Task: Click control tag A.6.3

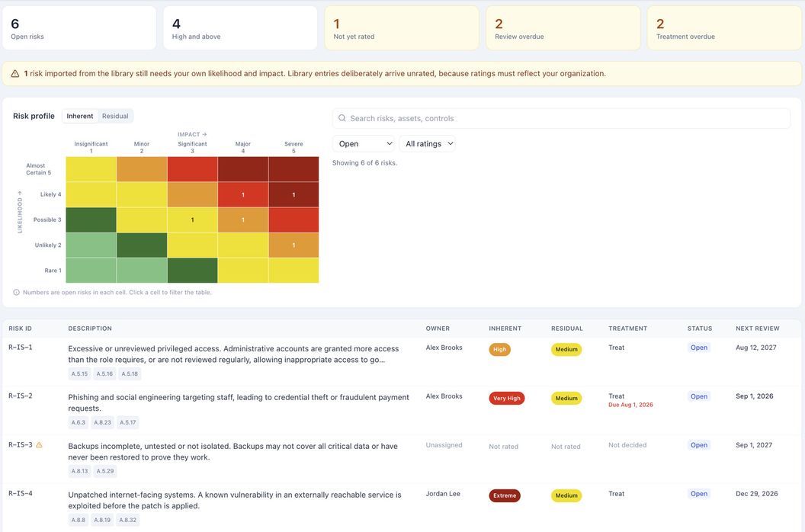Action: coord(78,422)
